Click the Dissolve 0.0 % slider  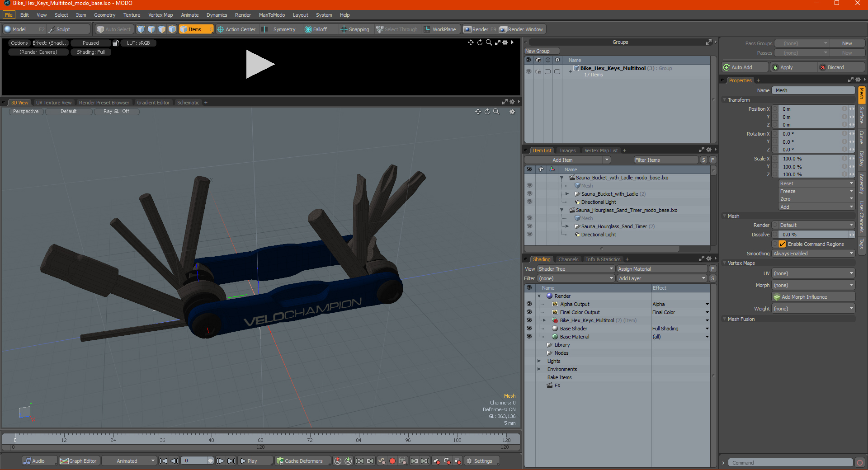coord(813,235)
